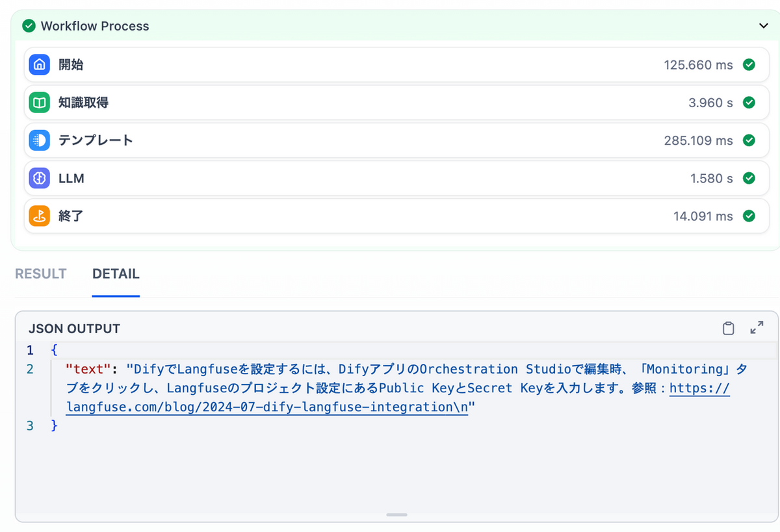This screenshot has height=532, width=780.
Task: Click the テンプレート node icon
Action: pos(40,140)
